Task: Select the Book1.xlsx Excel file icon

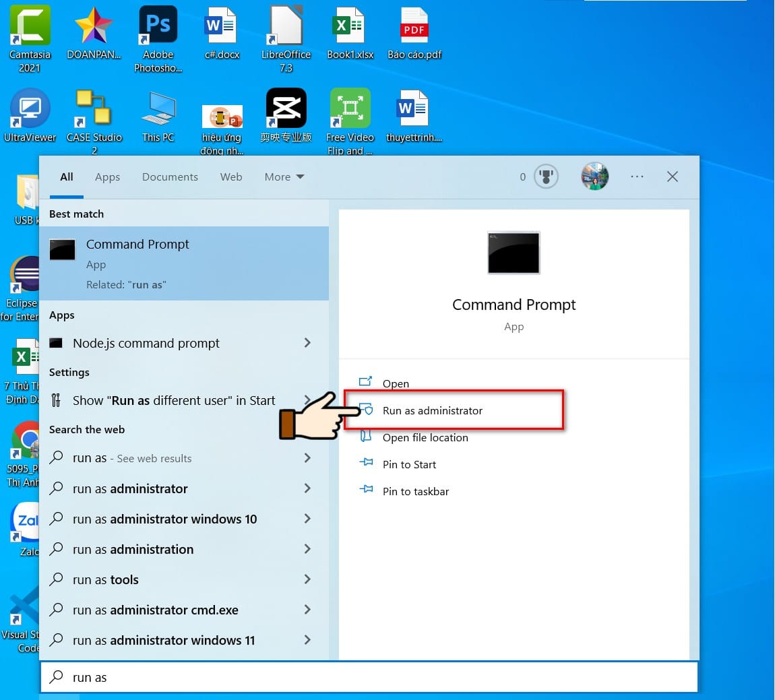Action: click(350, 32)
